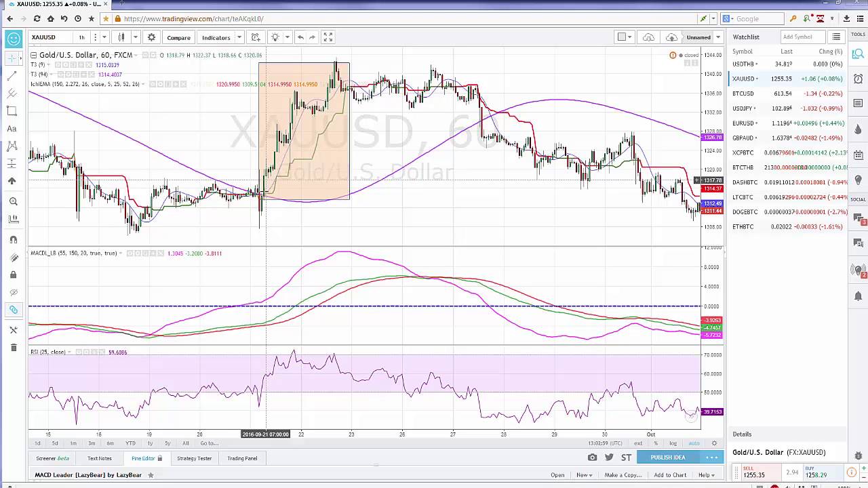
Task: Click the XAUUSD symbol input field
Action: [x=50, y=37]
